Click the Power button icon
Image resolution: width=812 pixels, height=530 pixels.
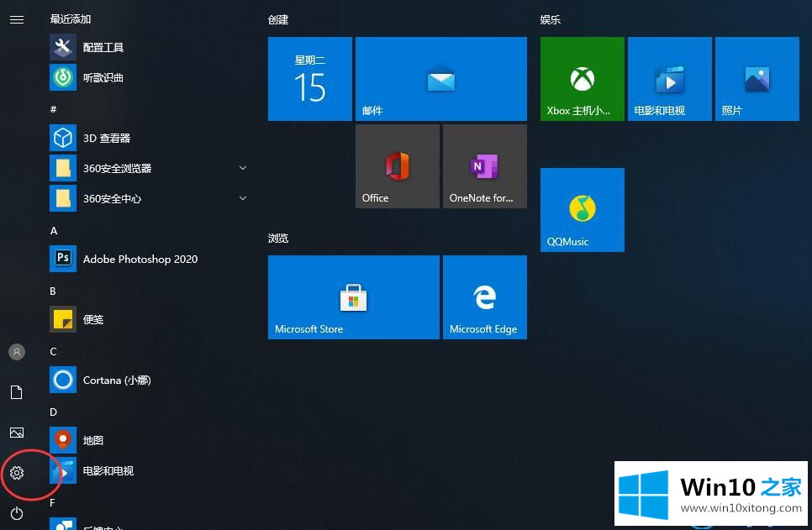(x=17, y=513)
